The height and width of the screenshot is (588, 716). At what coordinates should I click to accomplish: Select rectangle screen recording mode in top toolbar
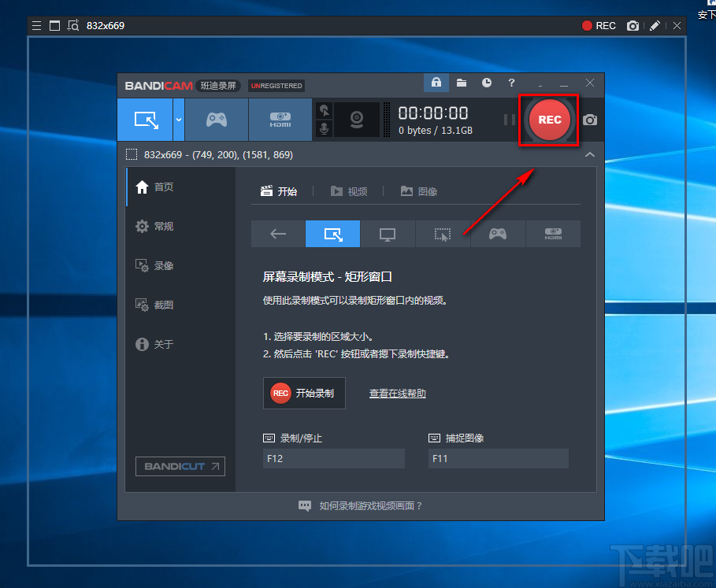pos(145,120)
